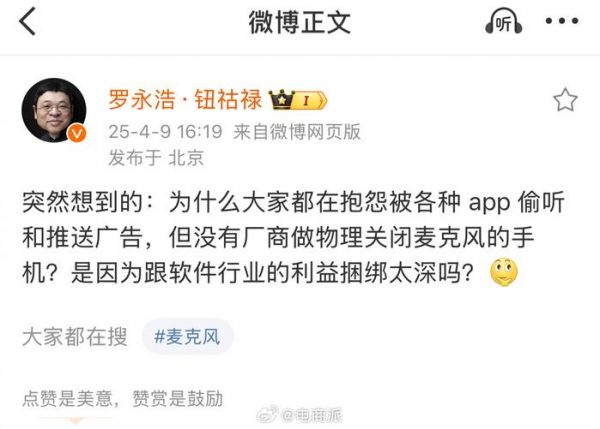Tap the 大家都在搜 label
The height and width of the screenshot is (429, 600).
(75, 337)
